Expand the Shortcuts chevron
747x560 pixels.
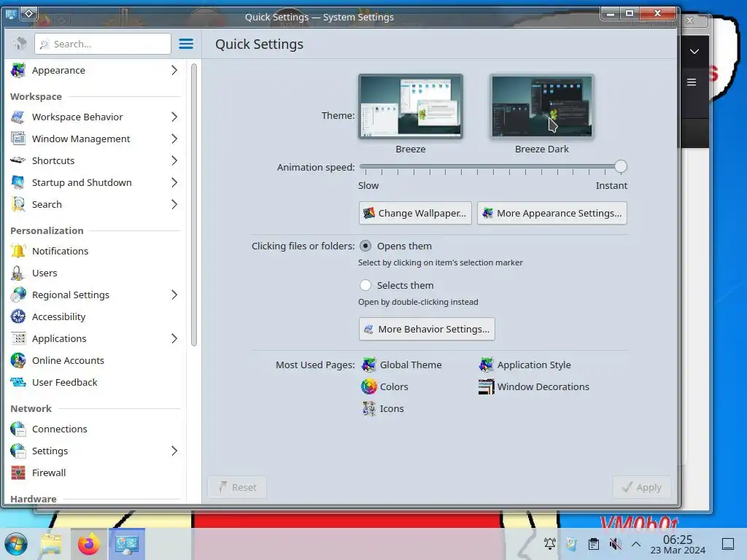point(174,160)
